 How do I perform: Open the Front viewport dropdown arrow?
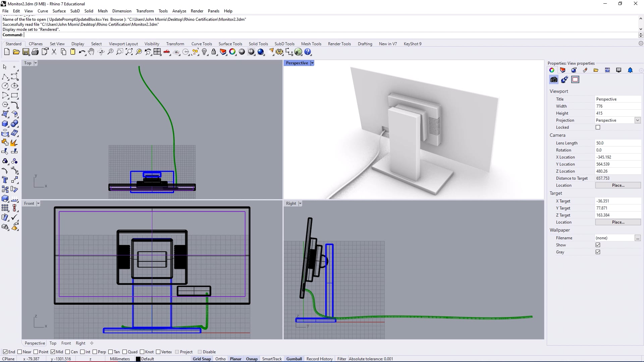38,203
